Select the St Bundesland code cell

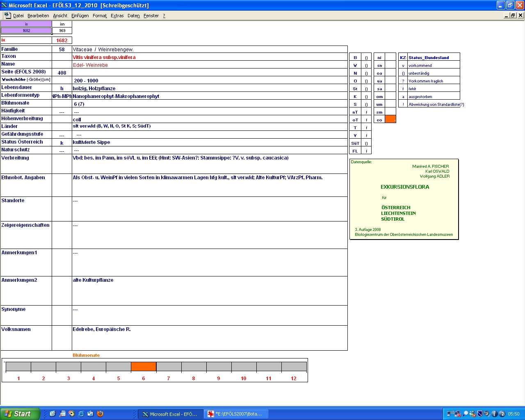tap(355, 89)
